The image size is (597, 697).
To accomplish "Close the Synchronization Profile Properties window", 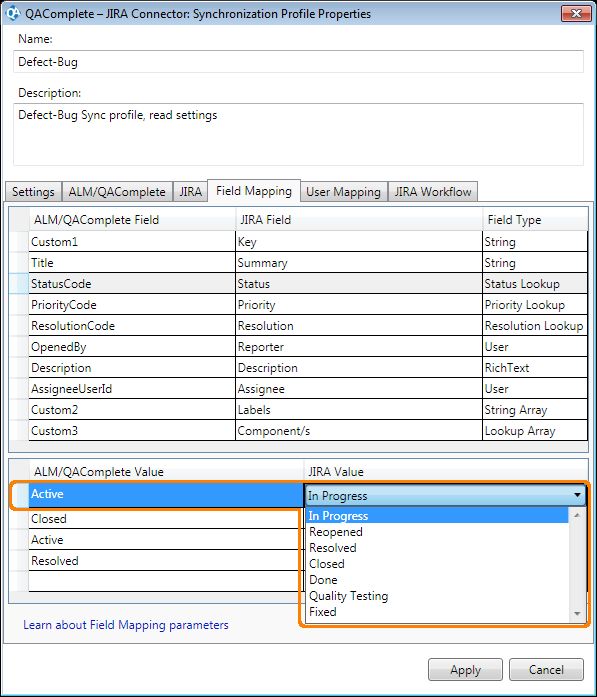I will 576,13.
